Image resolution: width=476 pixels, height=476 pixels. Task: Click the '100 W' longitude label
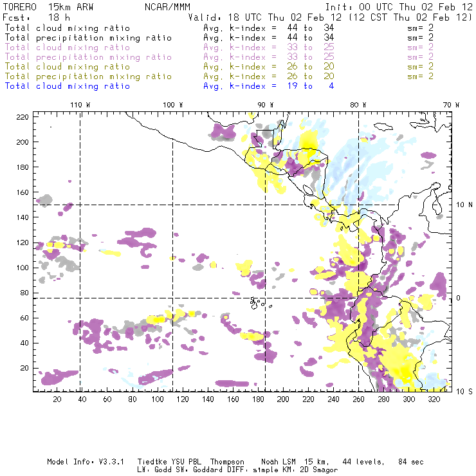click(x=173, y=105)
